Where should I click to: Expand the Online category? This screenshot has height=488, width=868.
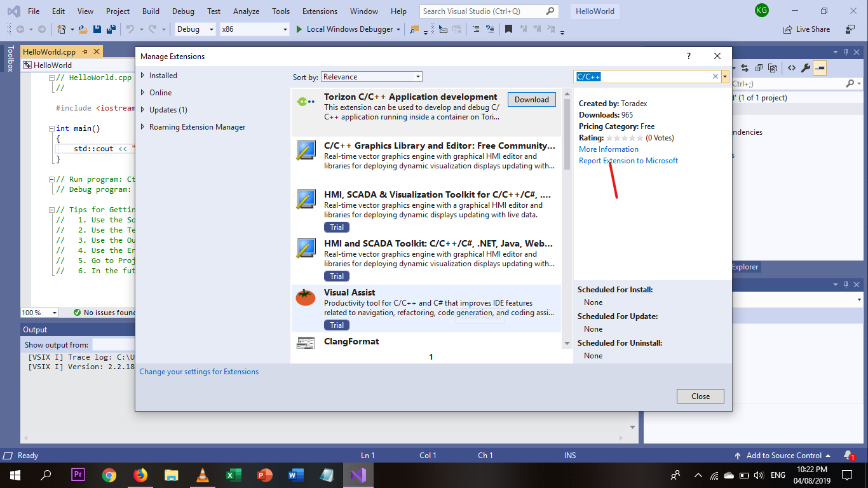tap(142, 93)
